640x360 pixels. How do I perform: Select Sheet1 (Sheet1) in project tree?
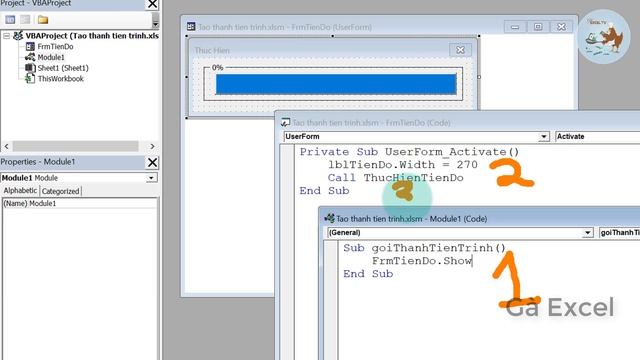[x=63, y=68]
